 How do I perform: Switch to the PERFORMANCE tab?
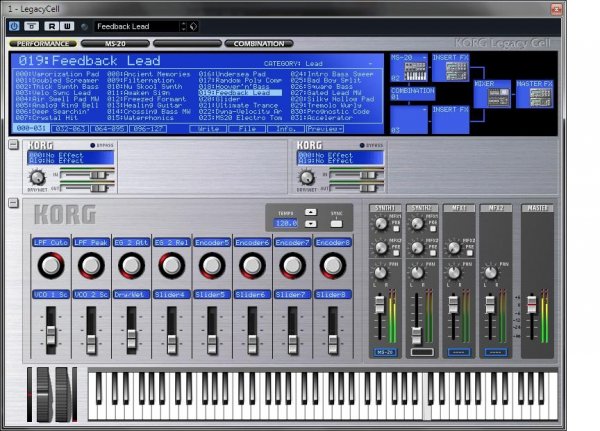[43, 44]
